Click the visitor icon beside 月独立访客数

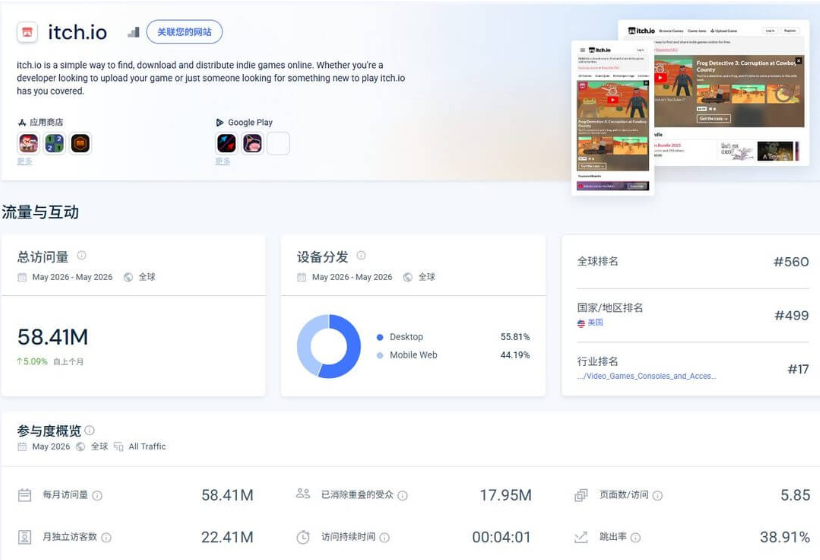25,536
